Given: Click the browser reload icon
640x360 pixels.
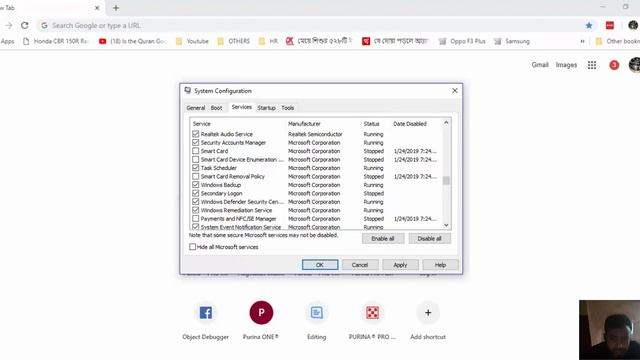Looking at the screenshot, I should tap(24, 25).
